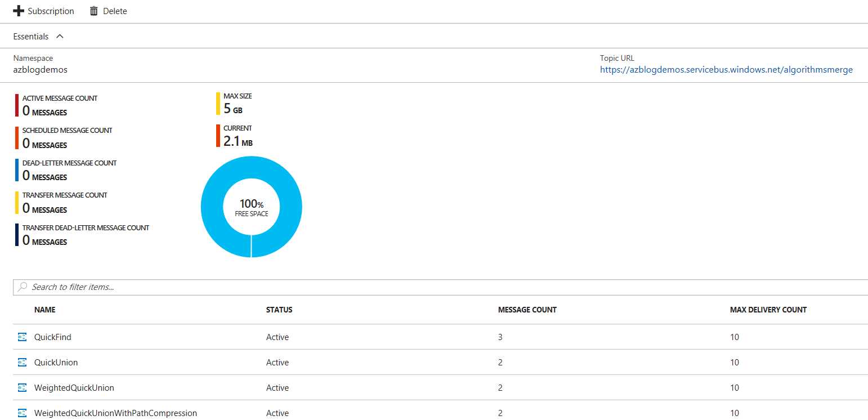Sort by MESSAGE COUNT column header

click(x=527, y=310)
